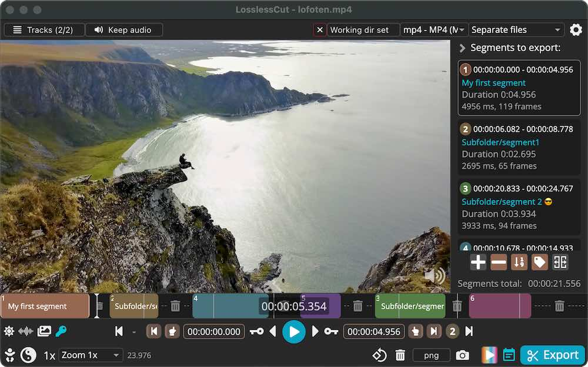The image size is (588, 367).
Task: Split segment at the playhead
Action: (x=560, y=262)
